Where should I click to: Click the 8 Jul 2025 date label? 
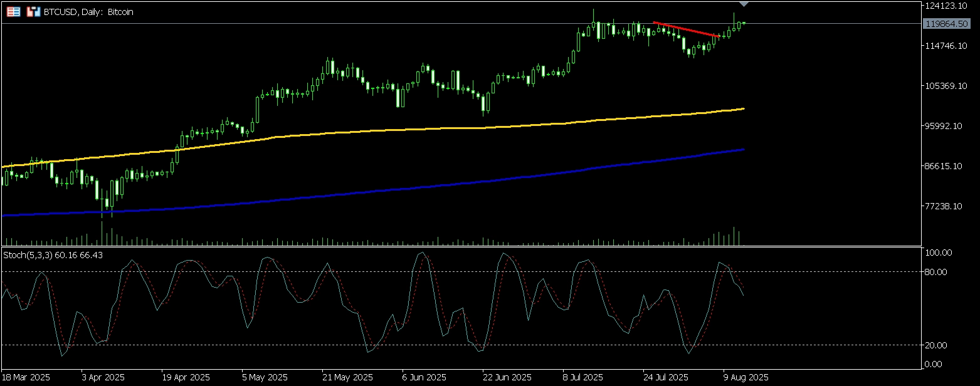coord(584,378)
